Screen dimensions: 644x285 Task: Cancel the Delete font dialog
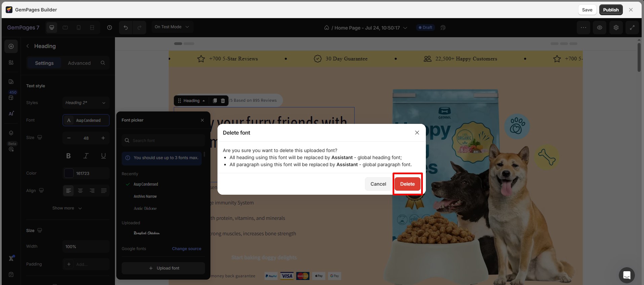pyautogui.click(x=378, y=184)
